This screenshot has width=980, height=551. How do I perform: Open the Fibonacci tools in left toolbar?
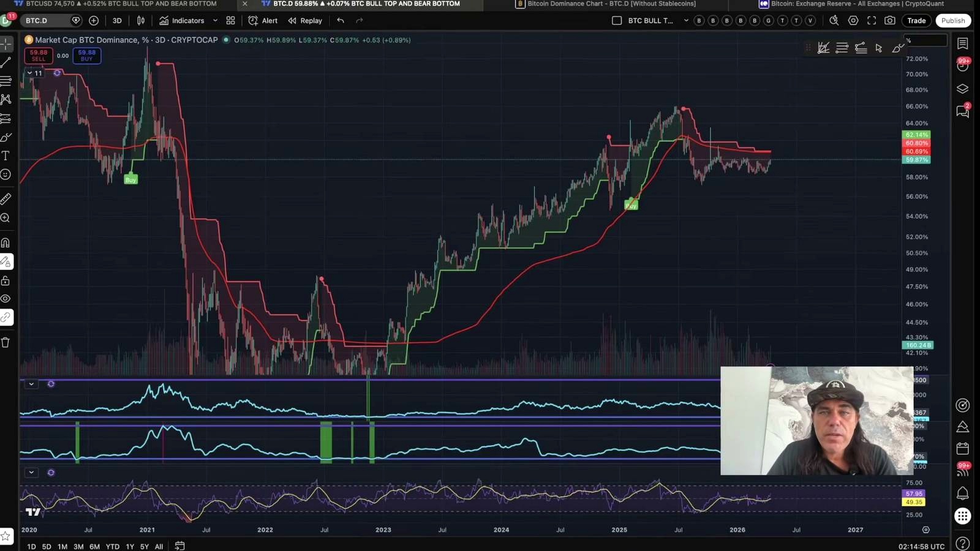tap(6, 81)
